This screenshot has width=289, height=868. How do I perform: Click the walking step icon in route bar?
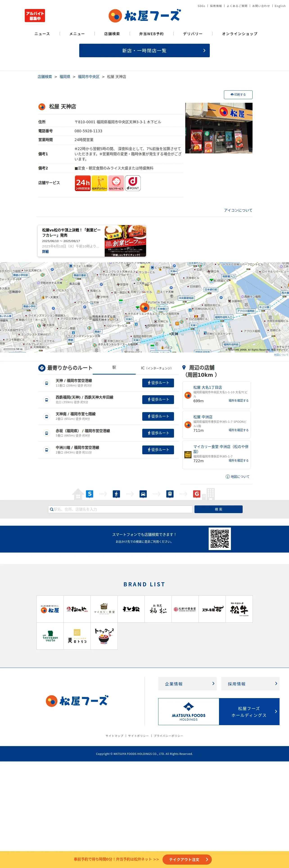click(x=116, y=494)
